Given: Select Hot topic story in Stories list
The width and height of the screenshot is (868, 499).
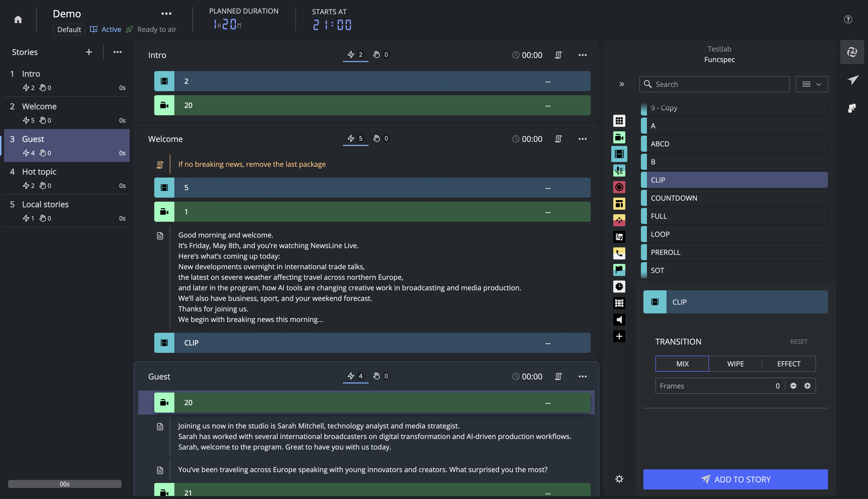Looking at the screenshot, I should (67, 178).
